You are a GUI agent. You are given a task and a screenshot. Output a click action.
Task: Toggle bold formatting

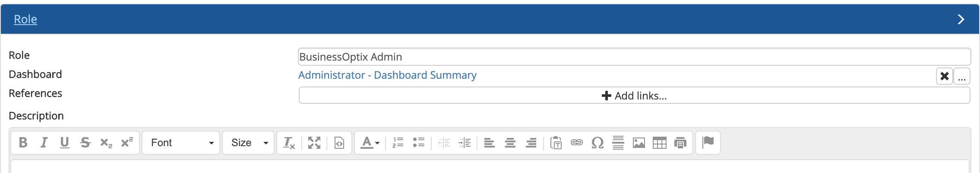tap(23, 143)
